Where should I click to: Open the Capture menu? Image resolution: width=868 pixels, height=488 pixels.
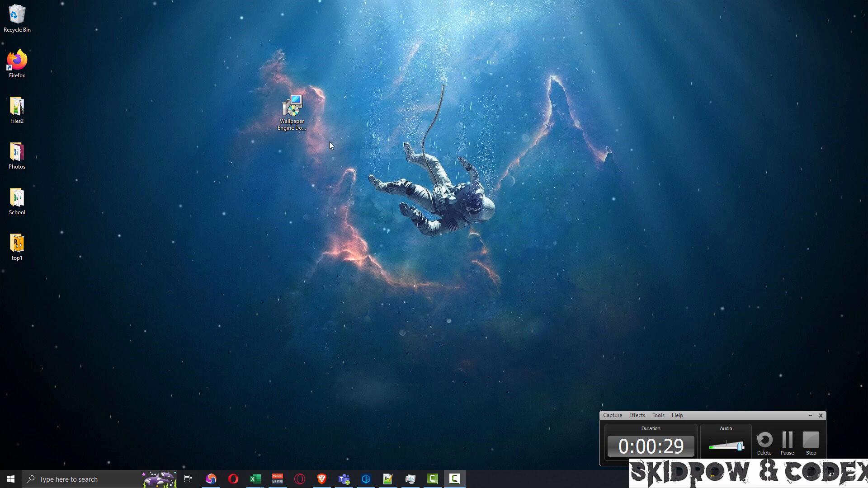(x=612, y=415)
